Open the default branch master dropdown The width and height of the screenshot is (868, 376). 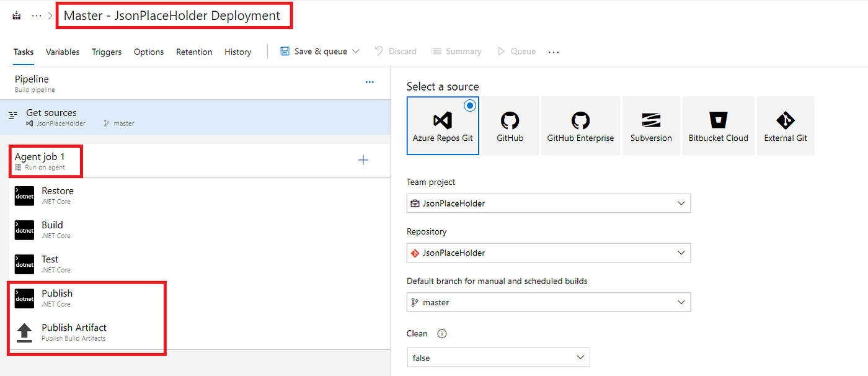tap(548, 303)
